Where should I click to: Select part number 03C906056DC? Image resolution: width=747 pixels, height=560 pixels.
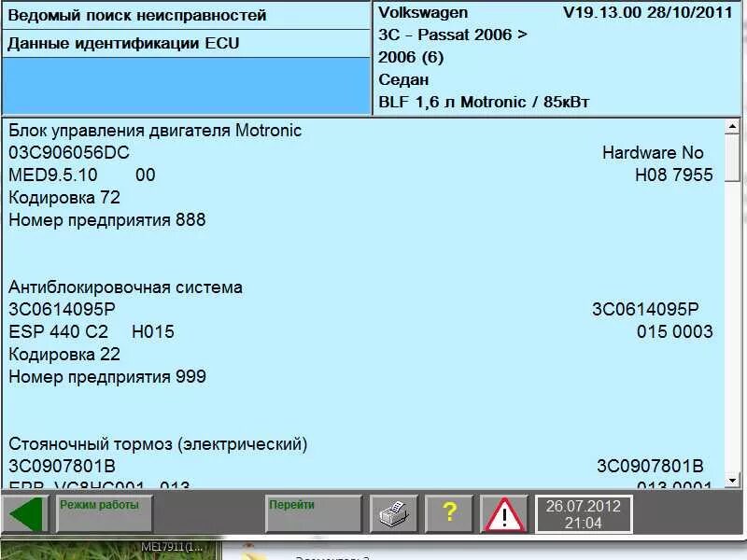[69, 153]
